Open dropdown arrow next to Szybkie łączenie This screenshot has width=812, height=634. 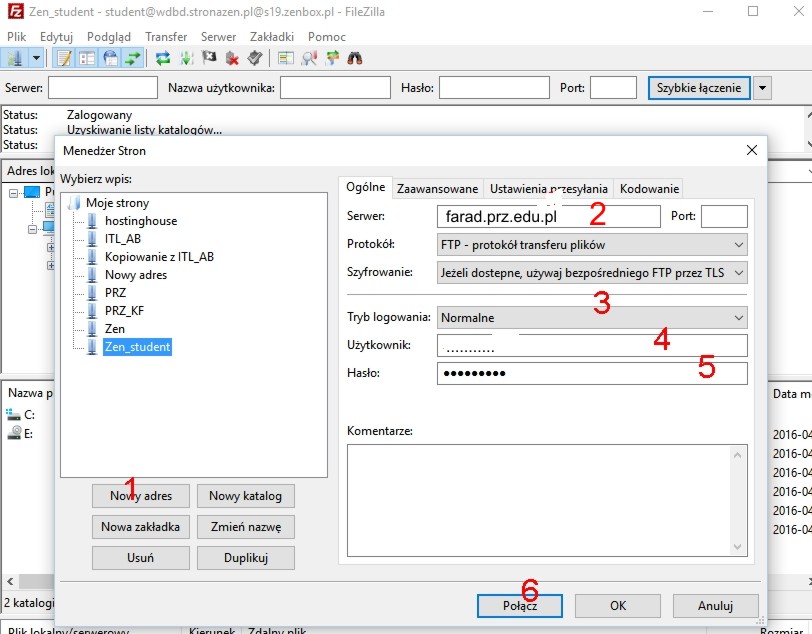[x=762, y=88]
